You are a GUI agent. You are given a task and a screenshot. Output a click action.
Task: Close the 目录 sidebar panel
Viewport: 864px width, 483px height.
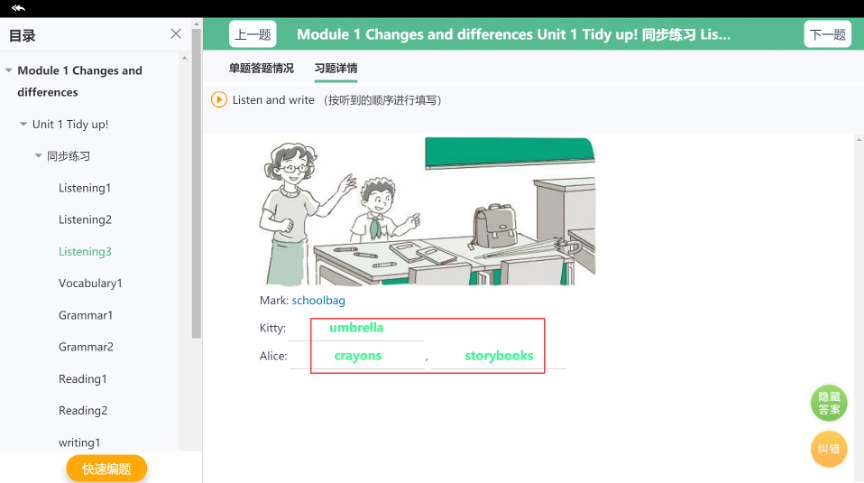tap(176, 34)
